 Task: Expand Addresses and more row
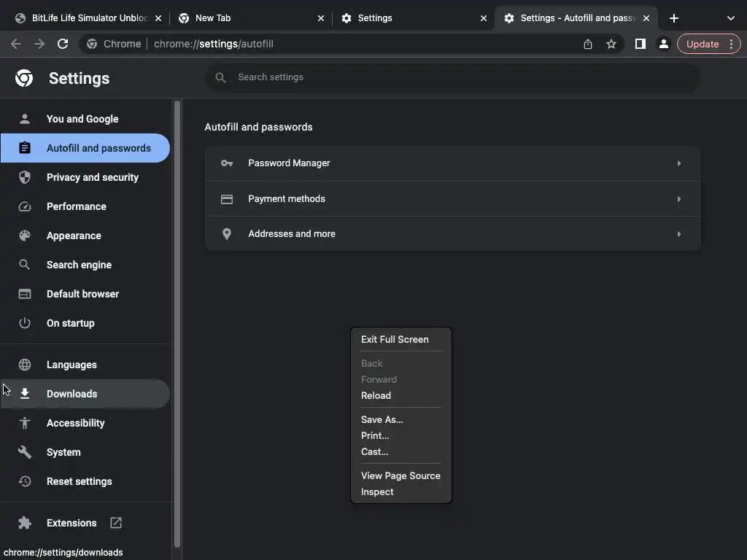452,234
